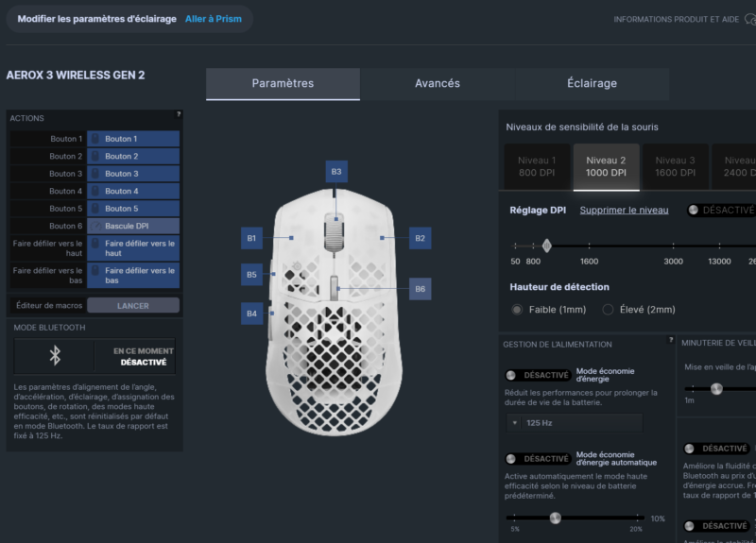The image size is (756, 543).
Task: Switch to the Paramètres tab
Action: point(283,83)
